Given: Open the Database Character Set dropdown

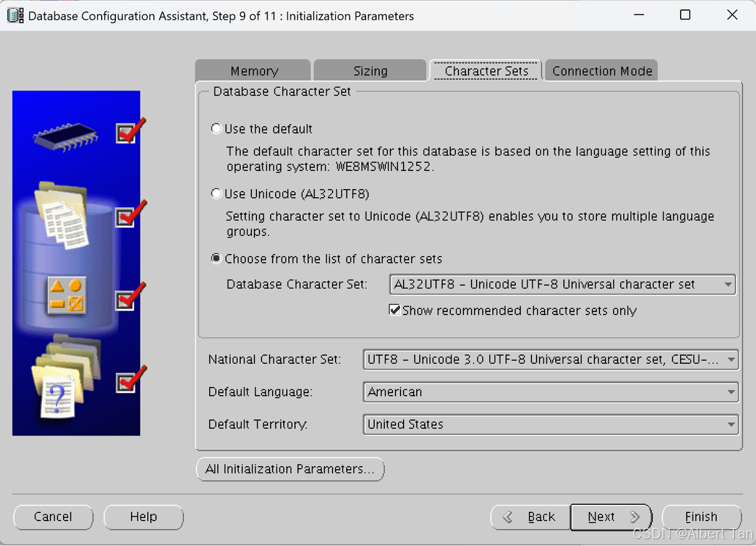Looking at the screenshot, I should click(x=563, y=285).
